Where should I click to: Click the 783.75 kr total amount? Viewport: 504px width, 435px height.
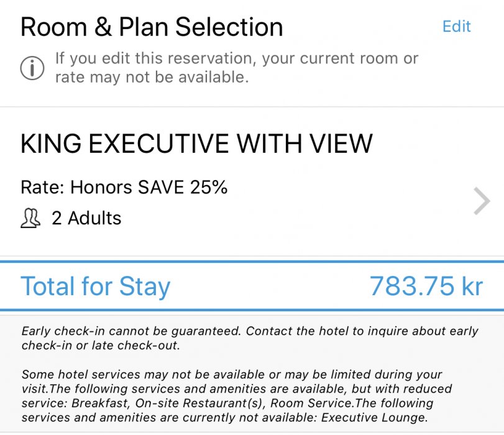(x=426, y=286)
